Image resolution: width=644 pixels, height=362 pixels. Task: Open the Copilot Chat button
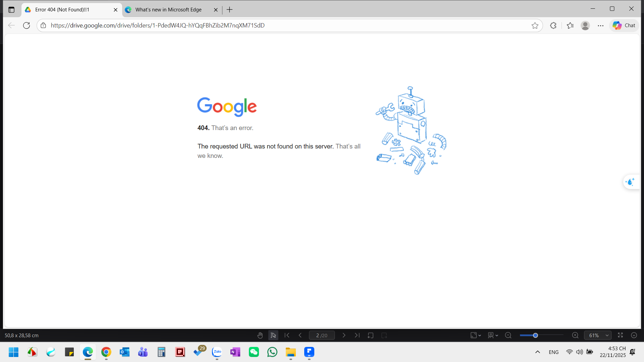pyautogui.click(x=624, y=25)
